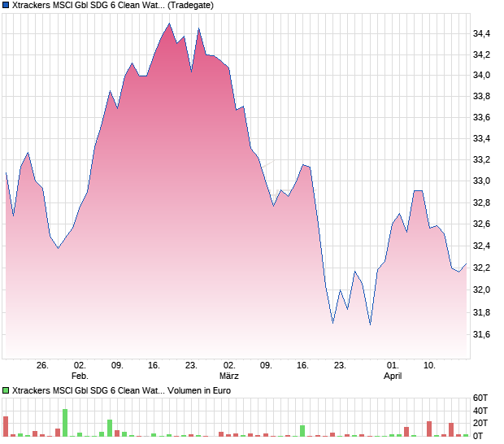
Task: Click the 32,0 price axis label
Action: tap(481, 289)
